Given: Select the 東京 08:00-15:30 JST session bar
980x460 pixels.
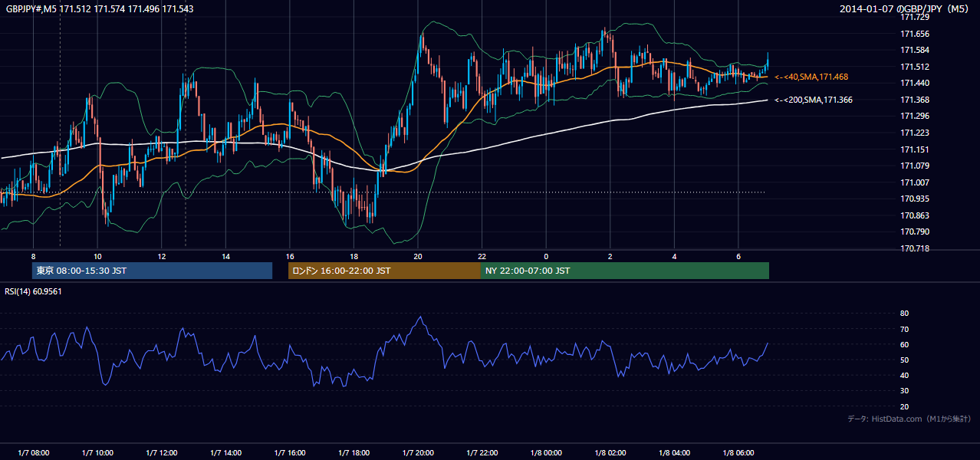Looking at the screenshot, I should (x=153, y=271).
